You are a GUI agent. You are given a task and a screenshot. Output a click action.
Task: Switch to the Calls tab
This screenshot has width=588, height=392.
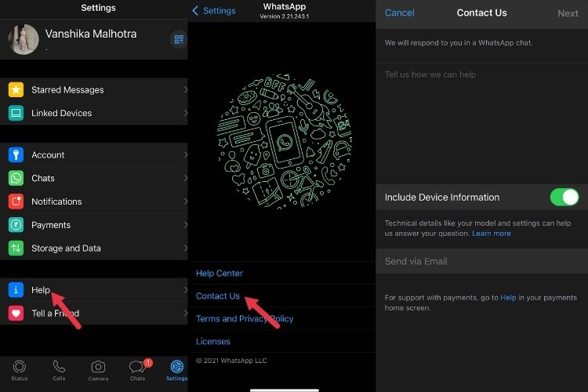[59, 370]
